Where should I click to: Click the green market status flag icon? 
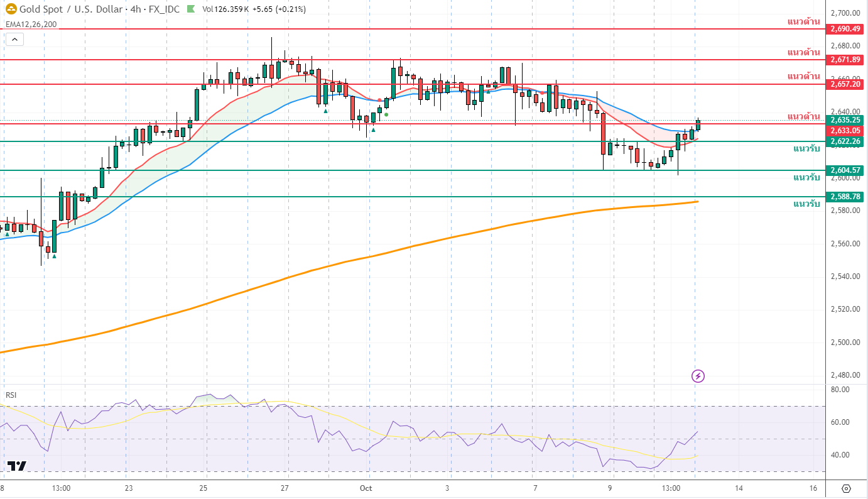coord(190,9)
